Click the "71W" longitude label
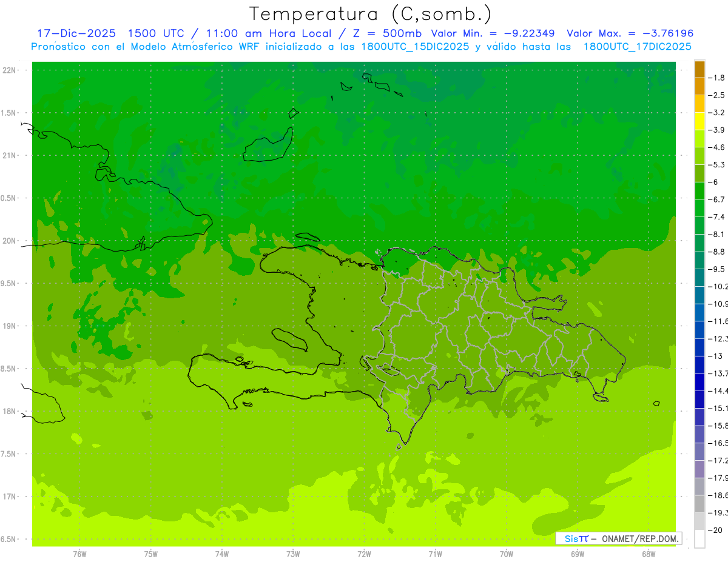This screenshot has height=562, width=728. pos(435,554)
